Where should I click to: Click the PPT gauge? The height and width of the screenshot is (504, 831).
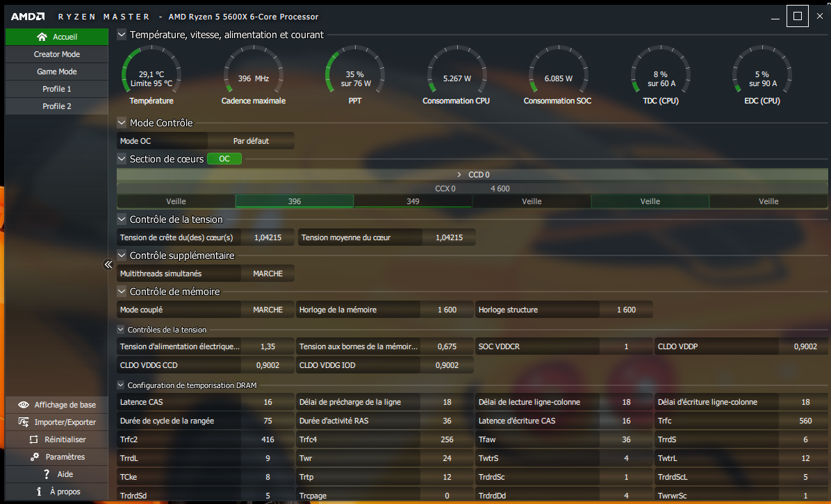point(355,75)
